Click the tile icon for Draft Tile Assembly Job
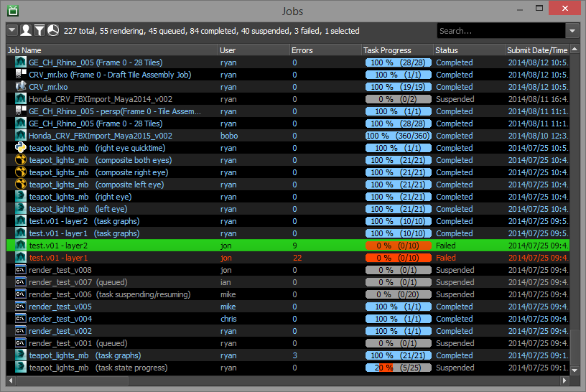The image size is (586, 392). point(21,75)
